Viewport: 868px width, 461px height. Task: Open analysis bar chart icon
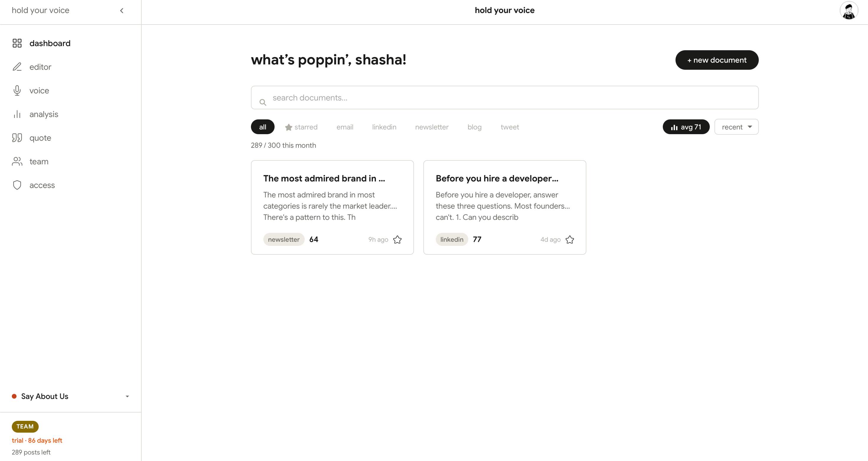17,114
